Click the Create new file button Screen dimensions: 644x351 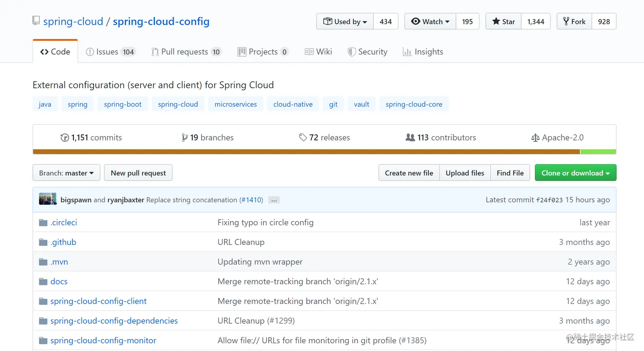[x=409, y=173]
